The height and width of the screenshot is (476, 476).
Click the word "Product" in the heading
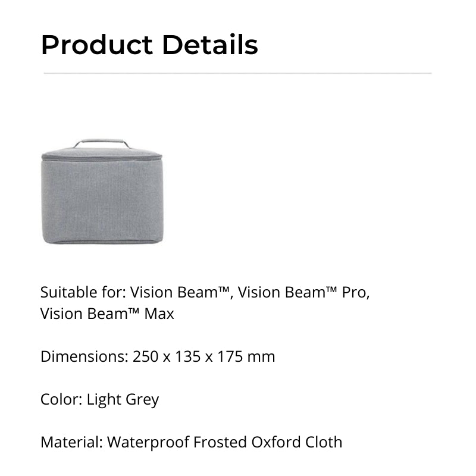pos(94,45)
